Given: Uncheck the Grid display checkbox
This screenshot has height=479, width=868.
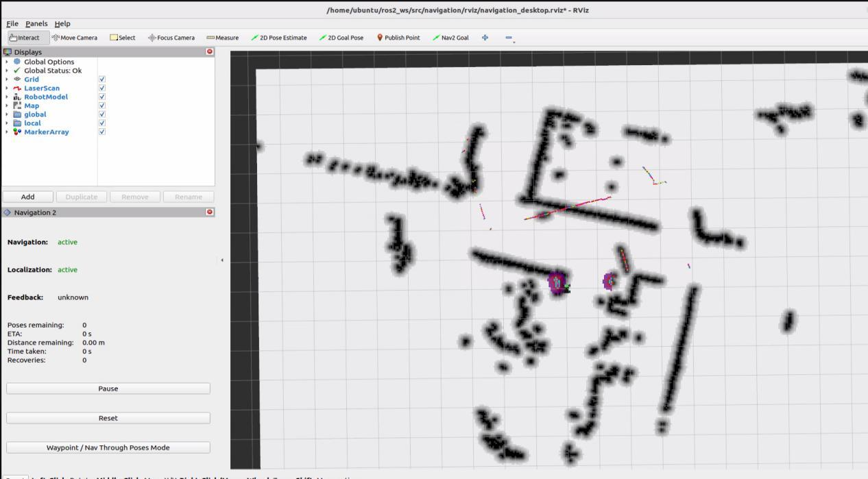Looking at the screenshot, I should point(102,79).
